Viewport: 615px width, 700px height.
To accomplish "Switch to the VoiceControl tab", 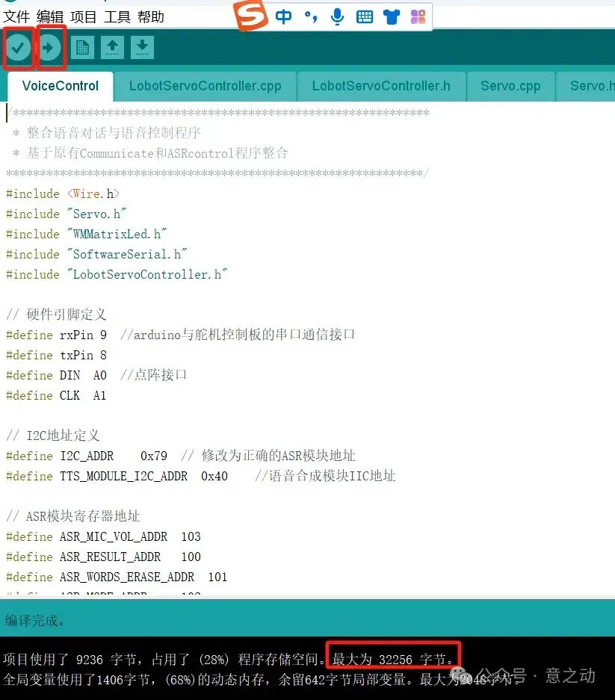I will point(61,86).
